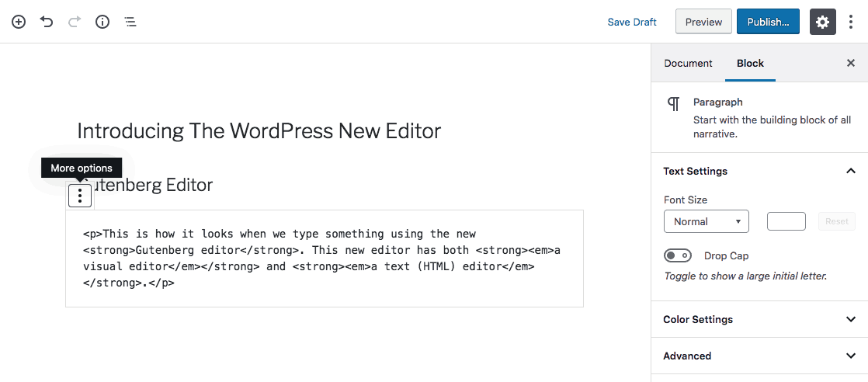Edit the post title text
Image resolution: width=868 pixels, height=382 pixels.
[259, 131]
